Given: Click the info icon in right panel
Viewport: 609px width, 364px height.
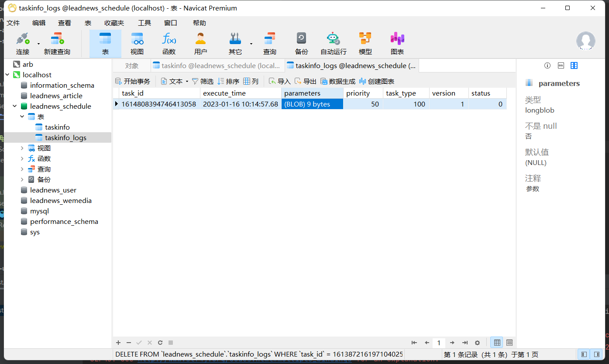Looking at the screenshot, I should (x=547, y=65).
